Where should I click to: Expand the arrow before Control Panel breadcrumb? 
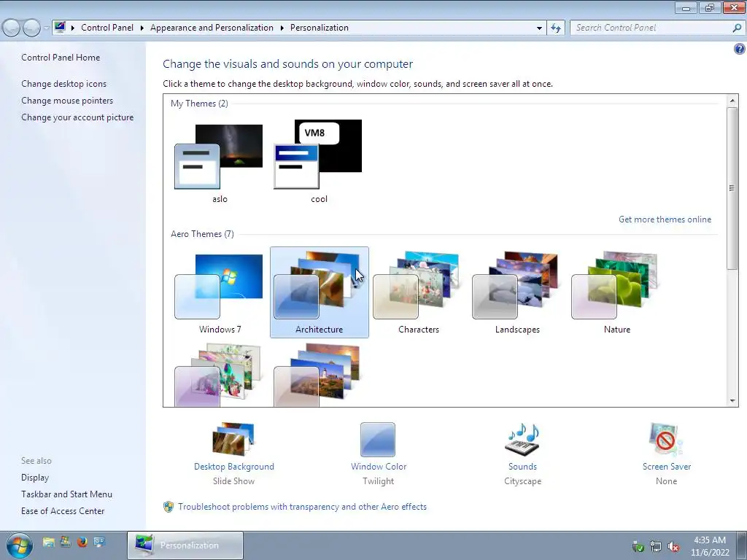pos(73,28)
